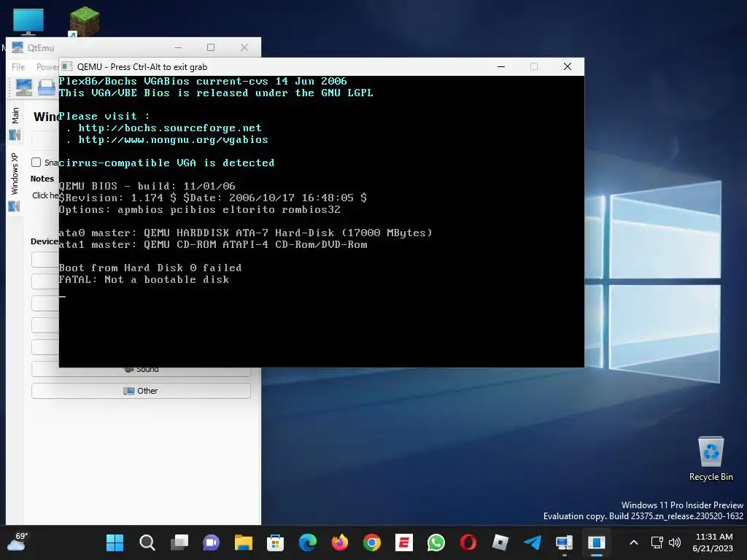Click the http://www.nongnu.org/vgabios text in console
The height and width of the screenshot is (560, 747).
[x=173, y=139]
